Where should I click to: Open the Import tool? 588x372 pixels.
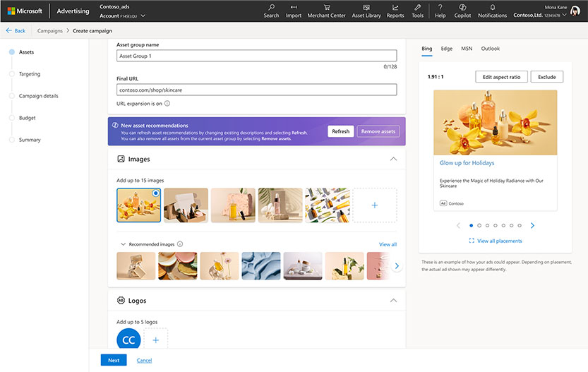click(x=293, y=11)
